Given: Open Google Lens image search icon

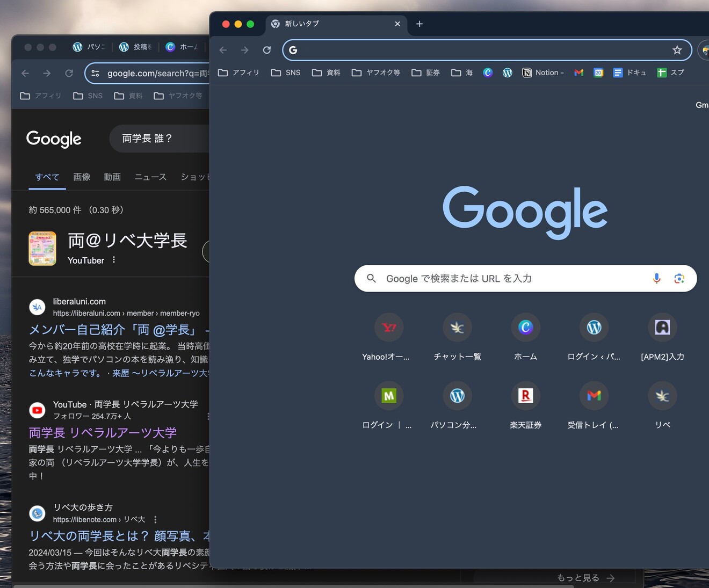Looking at the screenshot, I should pyautogui.click(x=679, y=278).
